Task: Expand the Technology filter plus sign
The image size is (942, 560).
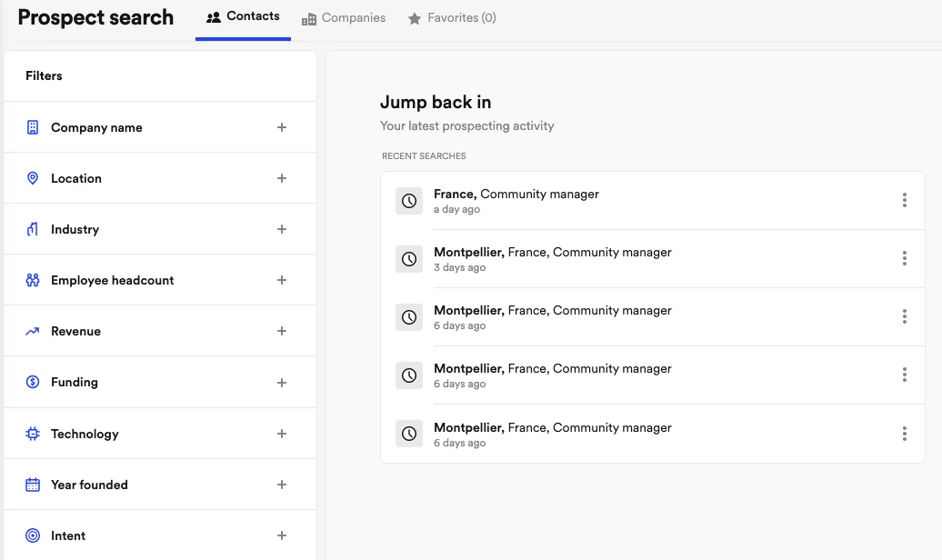Action: pos(282,434)
